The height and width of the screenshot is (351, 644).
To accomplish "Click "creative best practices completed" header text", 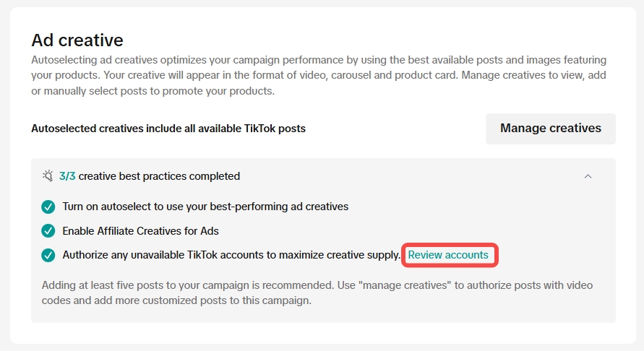I will [x=159, y=176].
